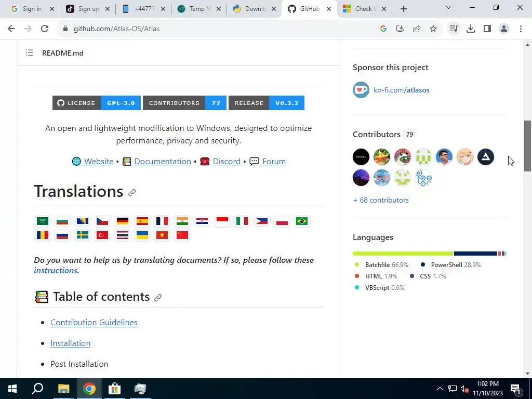Viewport: 532px width, 399px height.
Task: Open the Installation link
Action: [71, 343]
